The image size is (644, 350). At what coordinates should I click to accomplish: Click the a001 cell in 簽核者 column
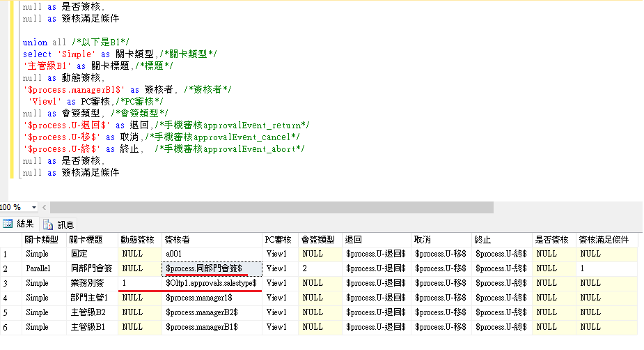point(173,254)
